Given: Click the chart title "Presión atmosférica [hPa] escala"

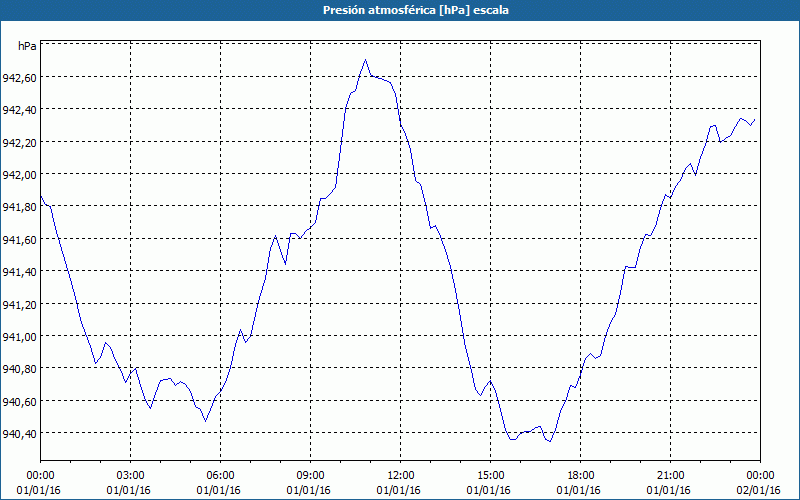Looking at the screenshot, I should pos(416,10).
